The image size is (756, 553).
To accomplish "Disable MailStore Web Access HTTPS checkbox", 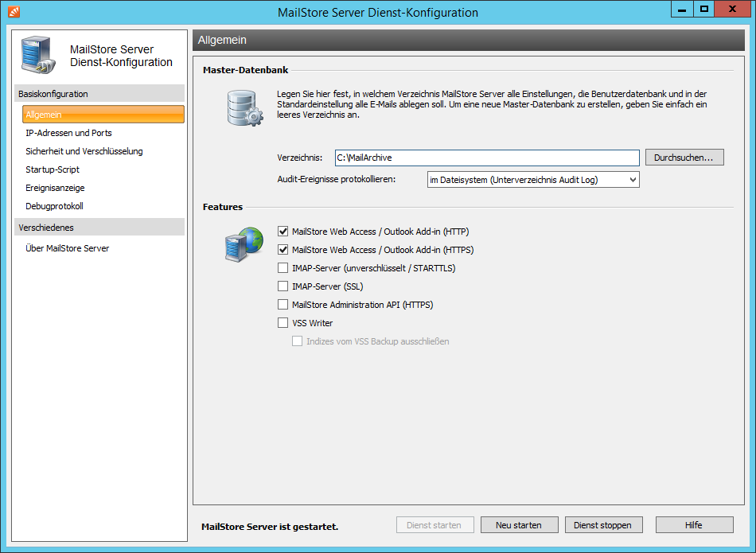I will pos(283,250).
